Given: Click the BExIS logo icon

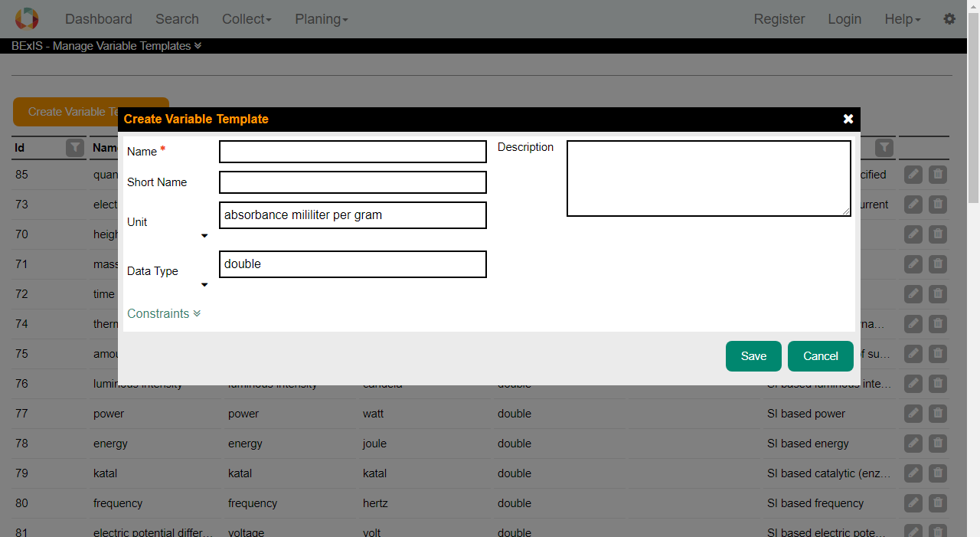Looking at the screenshot, I should click(27, 18).
